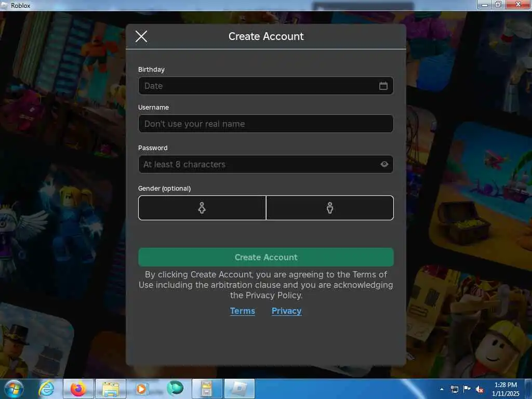This screenshot has height=399, width=532.
Task: Switch to Roblox taskbar icon
Action: point(240,389)
